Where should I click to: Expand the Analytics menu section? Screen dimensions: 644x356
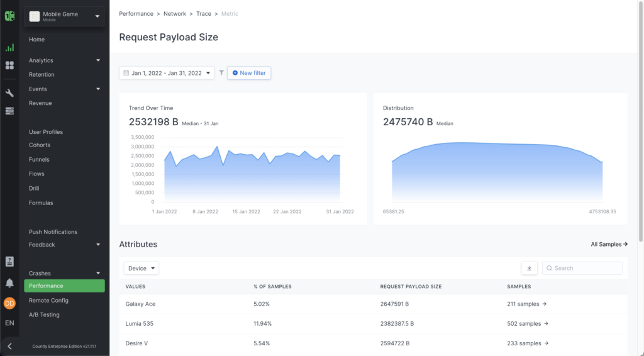[64, 60]
